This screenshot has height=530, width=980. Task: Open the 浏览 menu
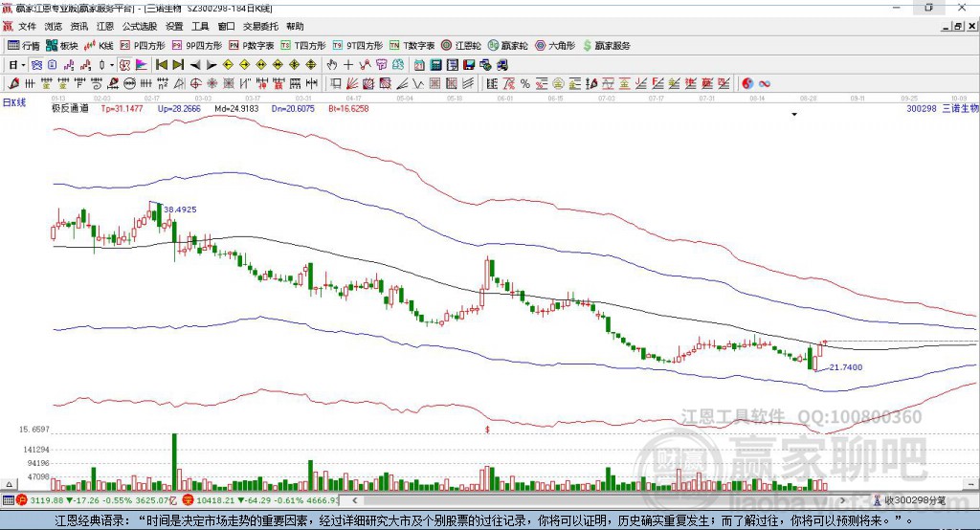[54, 26]
